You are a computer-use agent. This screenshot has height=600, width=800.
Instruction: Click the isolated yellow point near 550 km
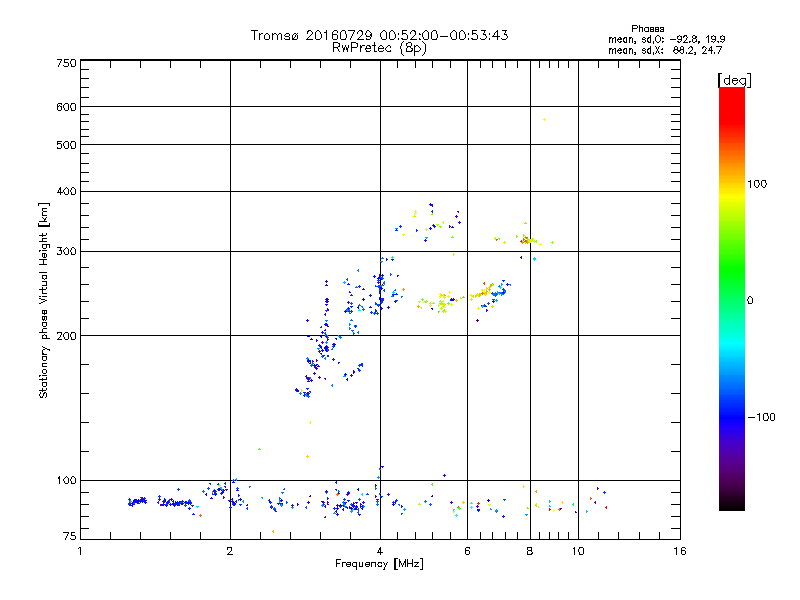pyautogui.click(x=544, y=119)
